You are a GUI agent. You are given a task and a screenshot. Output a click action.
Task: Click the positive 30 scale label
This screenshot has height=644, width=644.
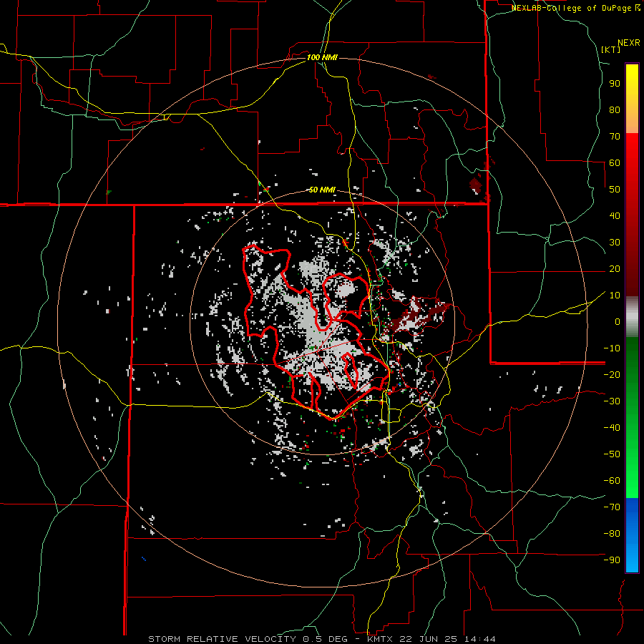(x=615, y=243)
